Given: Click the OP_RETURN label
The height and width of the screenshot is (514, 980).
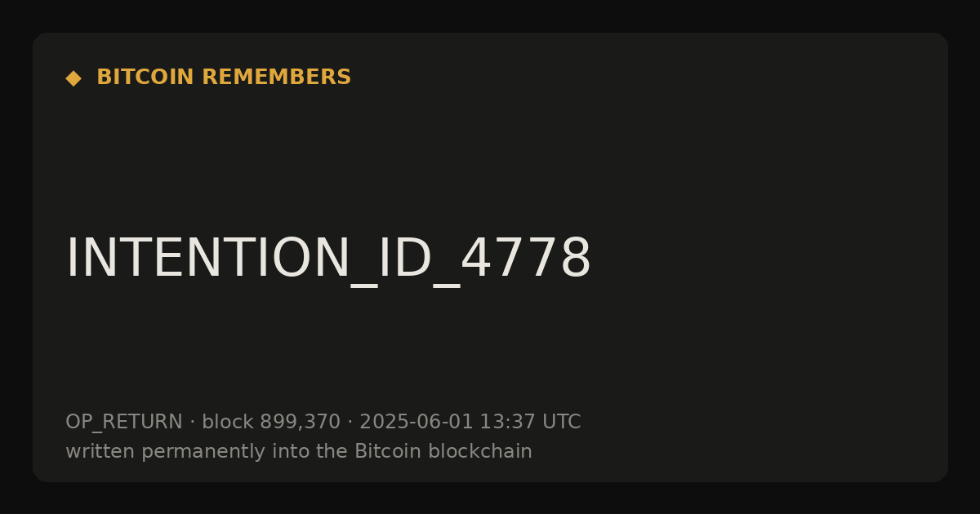Looking at the screenshot, I should coord(124,423).
